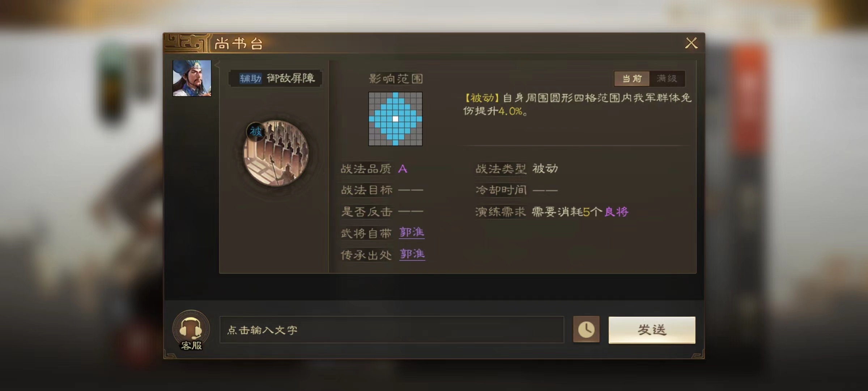Click the 发送 send button
Image resolution: width=868 pixels, height=391 pixels.
652,330
